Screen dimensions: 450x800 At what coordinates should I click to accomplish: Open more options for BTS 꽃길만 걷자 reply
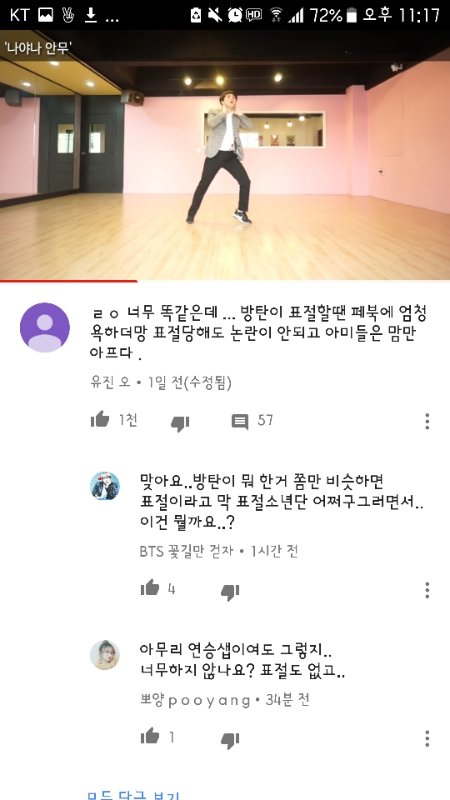point(427,590)
